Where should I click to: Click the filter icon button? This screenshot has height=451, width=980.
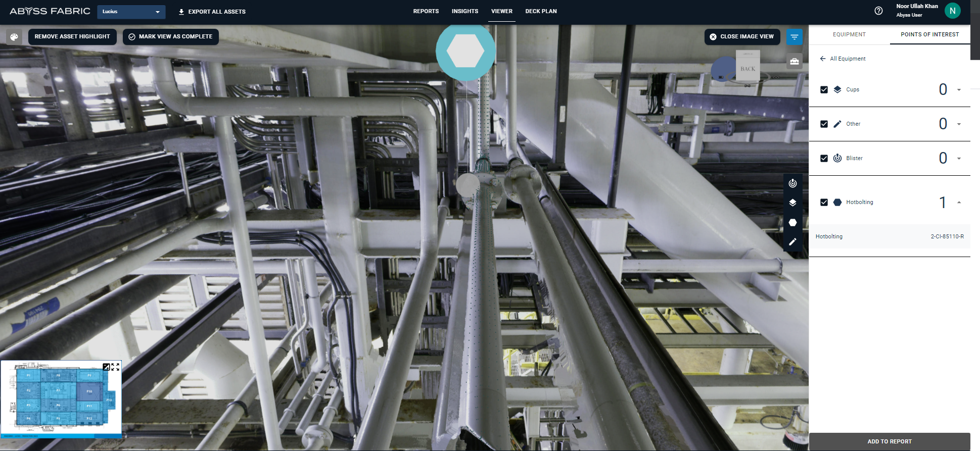point(794,37)
